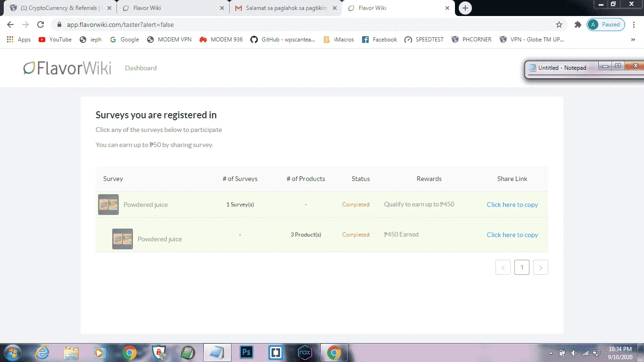Viewport: 644px width, 362px height.
Task: Switch to the Gmail Salamat sa paglahok tab
Action: point(285,8)
